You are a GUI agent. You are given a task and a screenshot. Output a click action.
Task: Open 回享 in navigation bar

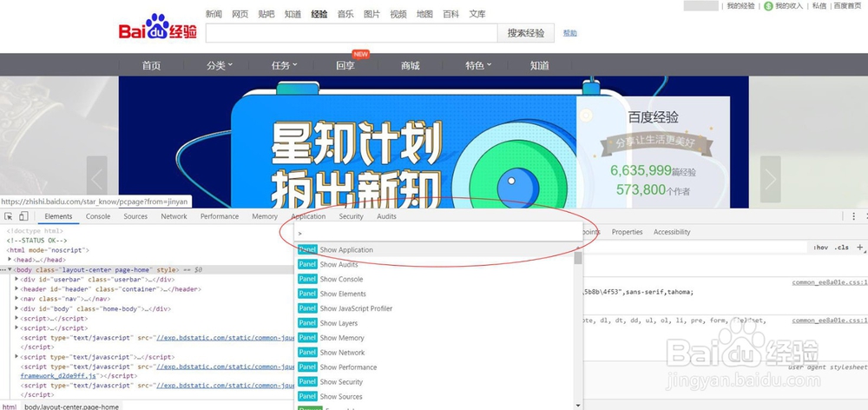(345, 65)
